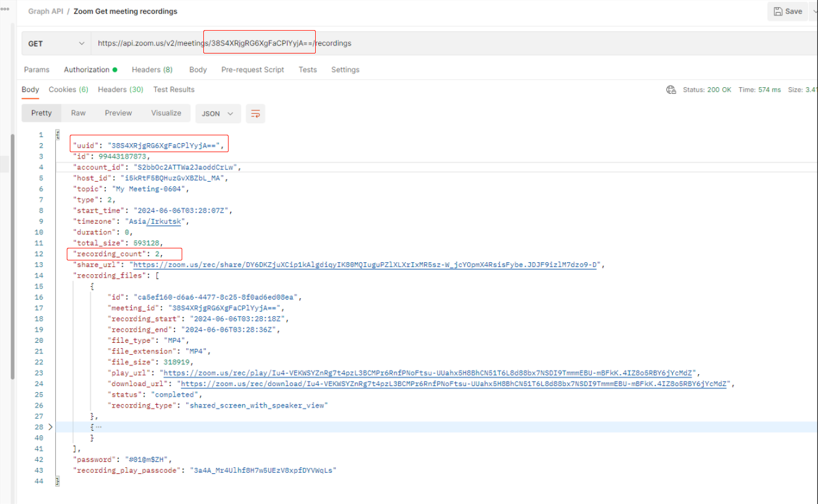Open the GET method dropdown
Image resolution: width=818 pixels, height=504 pixels.
pos(57,43)
